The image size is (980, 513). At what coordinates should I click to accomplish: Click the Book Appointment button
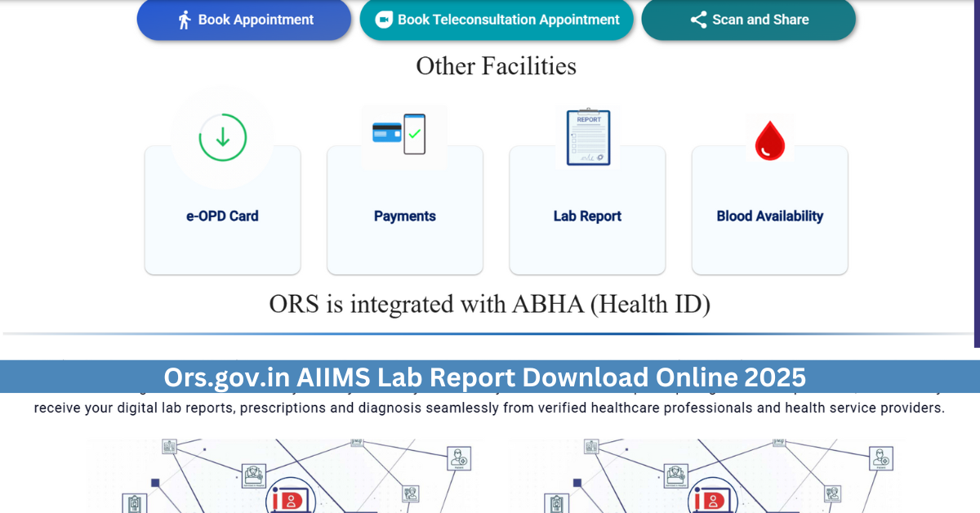243,19
